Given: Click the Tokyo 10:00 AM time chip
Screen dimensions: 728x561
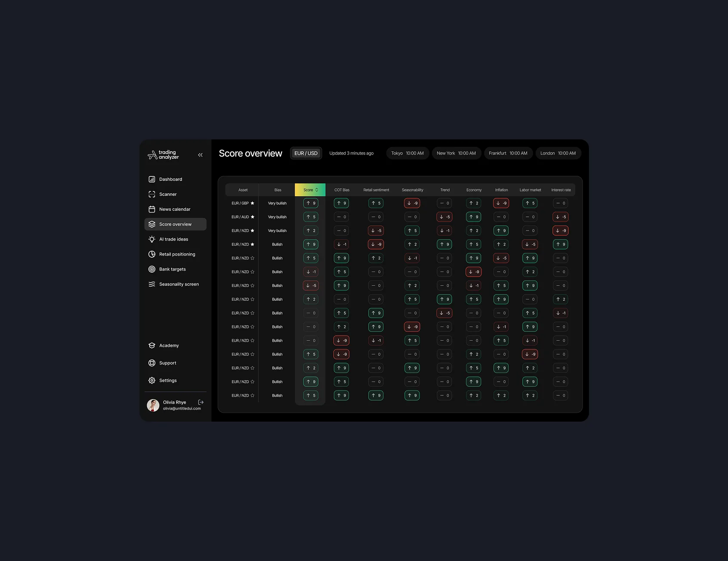Looking at the screenshot, I should [x=407, y=154].
